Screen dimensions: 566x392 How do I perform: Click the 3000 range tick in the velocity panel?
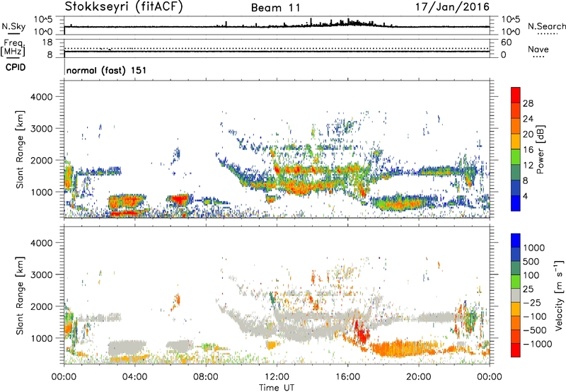coord(41,275)
